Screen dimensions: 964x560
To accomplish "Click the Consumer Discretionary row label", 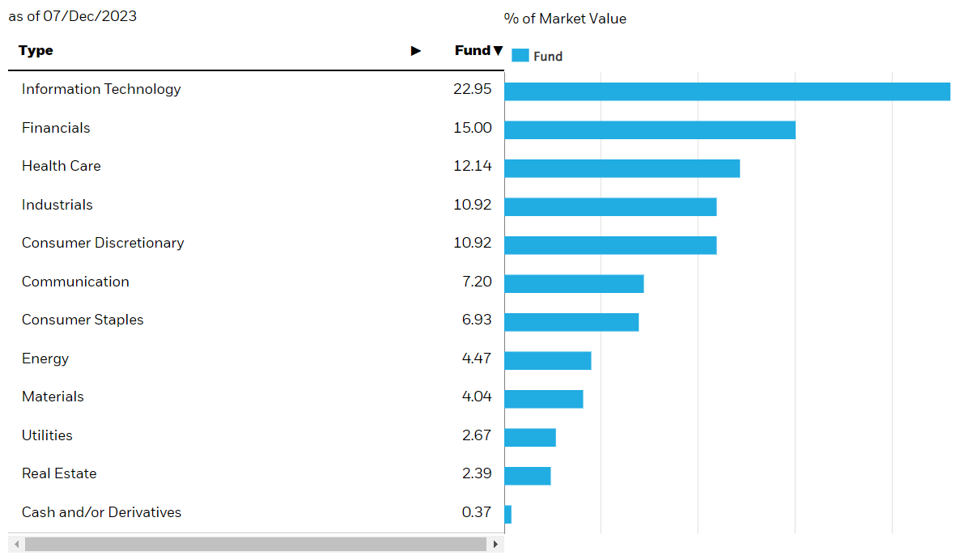I will [x=103, y=243].
